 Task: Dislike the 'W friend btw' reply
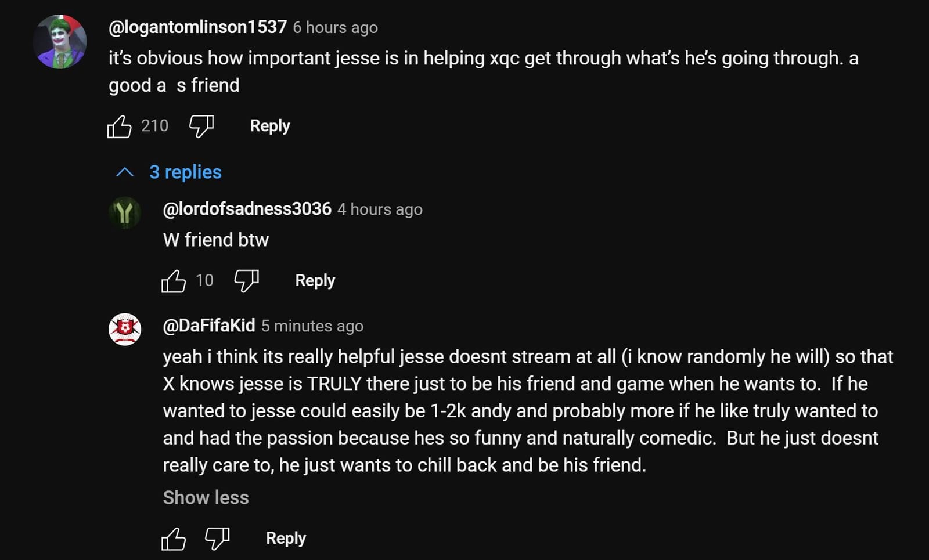246,281
